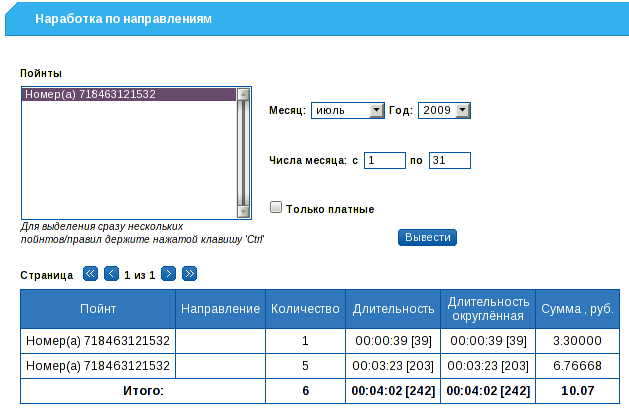Click the end day field containing 31

449,160
